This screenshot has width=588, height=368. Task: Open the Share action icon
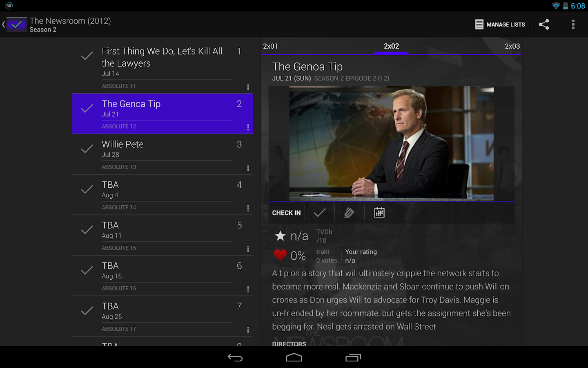tap(544, 25)
